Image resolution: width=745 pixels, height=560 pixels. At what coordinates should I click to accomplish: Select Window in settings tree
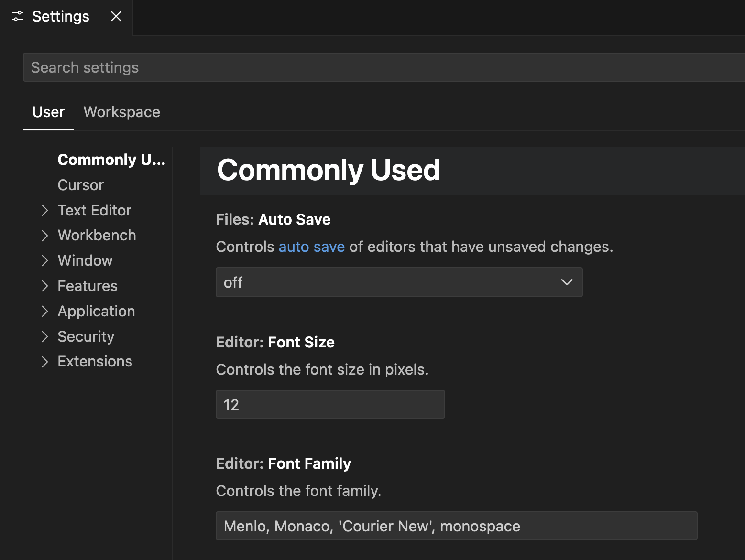85,260
